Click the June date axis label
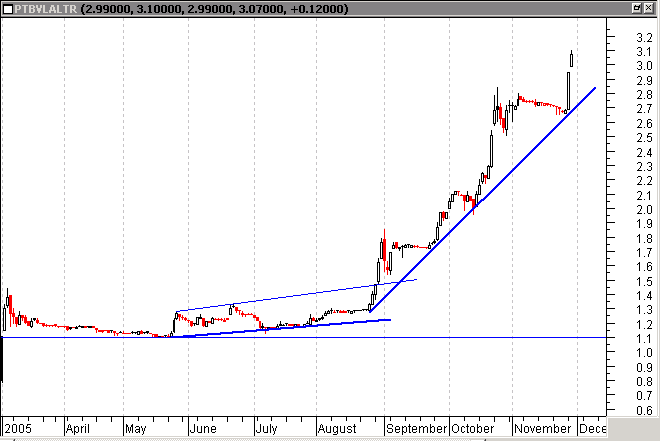Viewport: 660px width, 442px height. pos(203,429)
